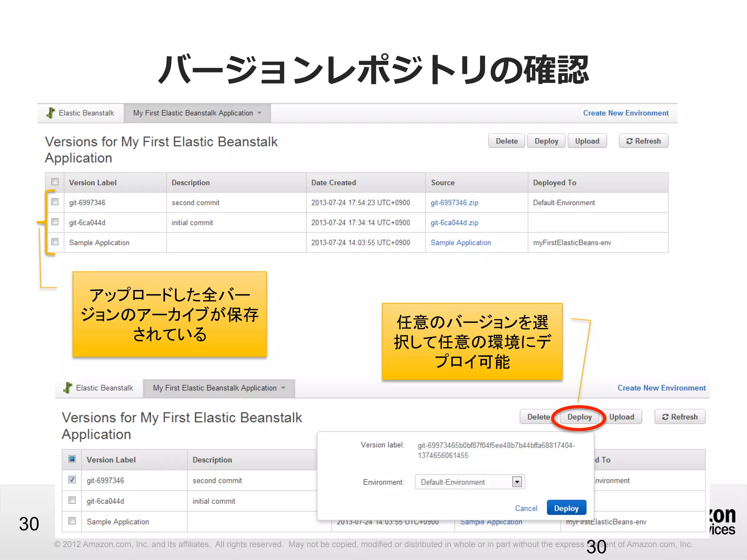Screen dimensions: 747x560
Task: Click Upload button in upper console
Action: [x=587, y=141]
